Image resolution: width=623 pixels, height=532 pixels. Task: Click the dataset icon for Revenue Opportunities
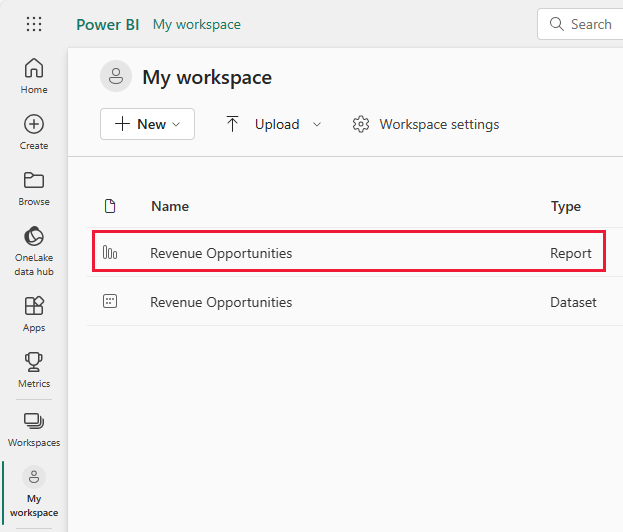click(x=110, y=301)
